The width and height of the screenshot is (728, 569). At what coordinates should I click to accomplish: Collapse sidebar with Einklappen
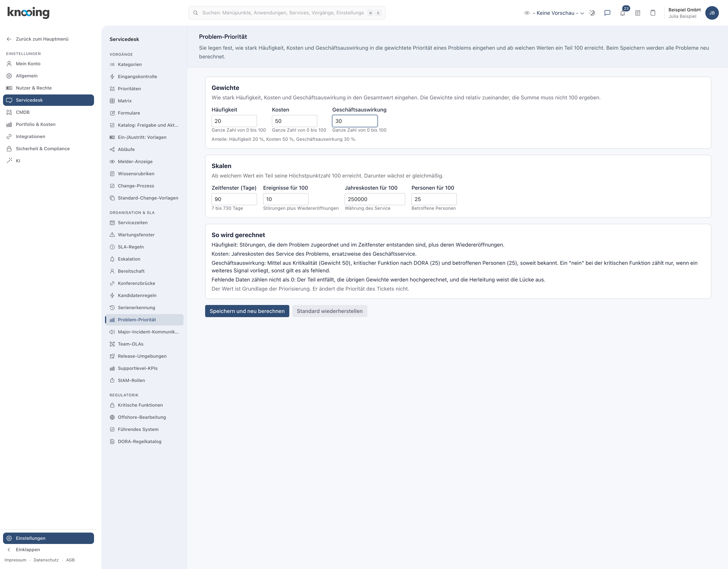click(49, 550)
